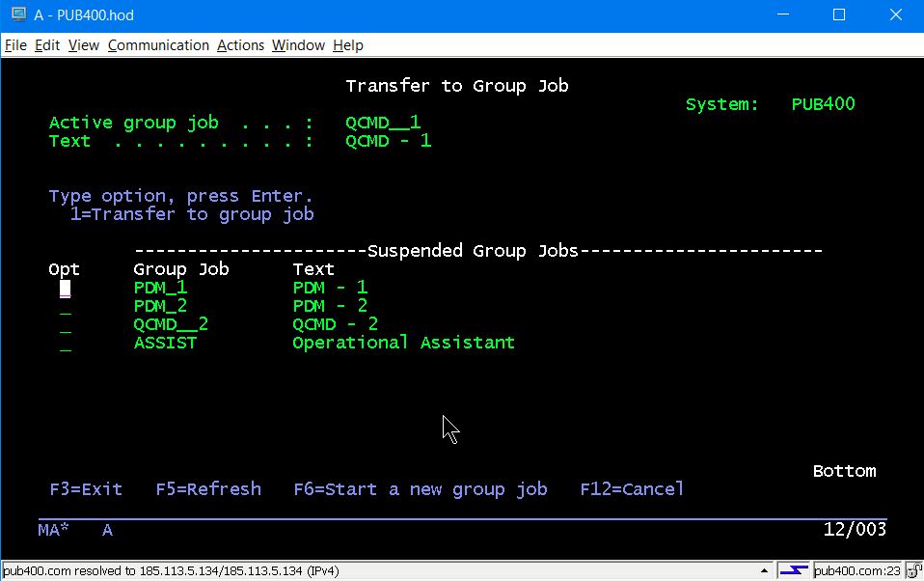The height and width of the screenshot is (581, 924).
Task: Open the File menu
Action: pos(15,45)
